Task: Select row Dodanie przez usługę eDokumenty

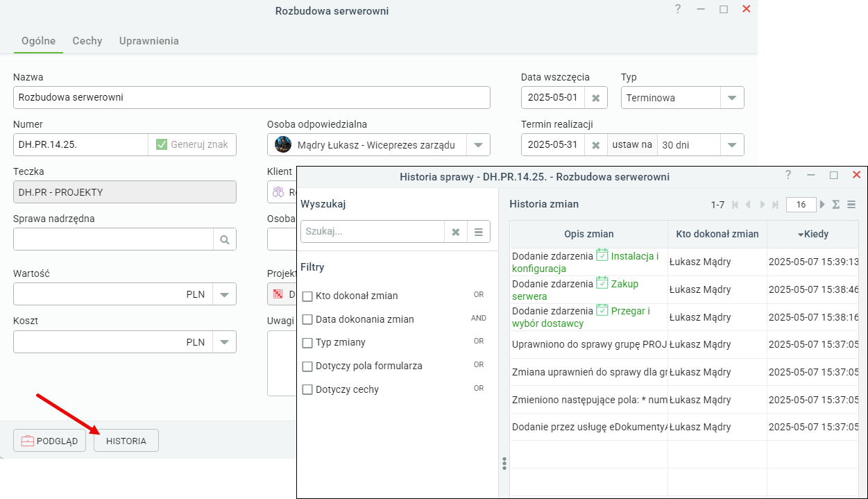Action: (x=683, y=427)
